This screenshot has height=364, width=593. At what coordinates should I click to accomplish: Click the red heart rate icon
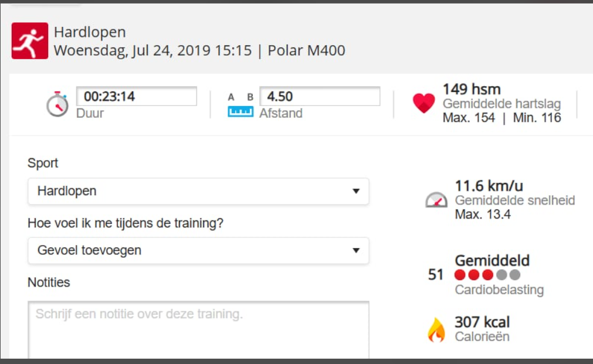point(423,104)
